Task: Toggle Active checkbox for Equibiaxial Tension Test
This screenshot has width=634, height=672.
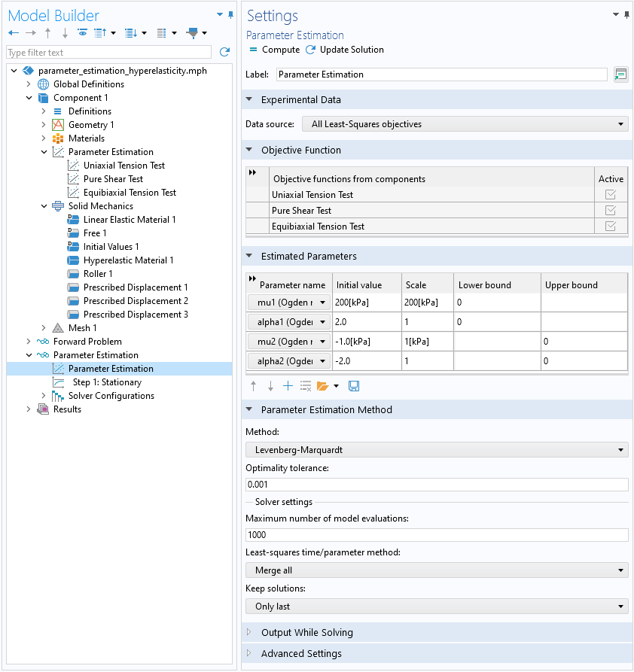Action: [x=611, y=227]
